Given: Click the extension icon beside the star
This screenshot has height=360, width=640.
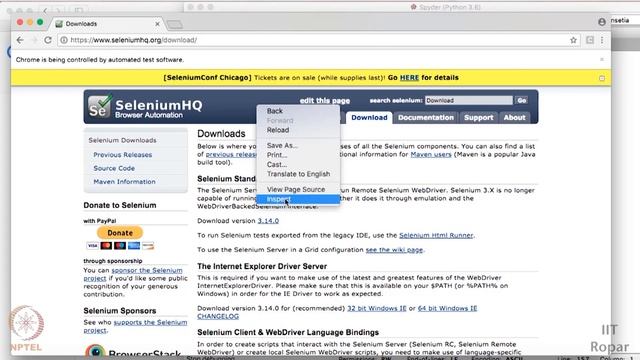Looking at the screenshot, I should coord(590,40).
